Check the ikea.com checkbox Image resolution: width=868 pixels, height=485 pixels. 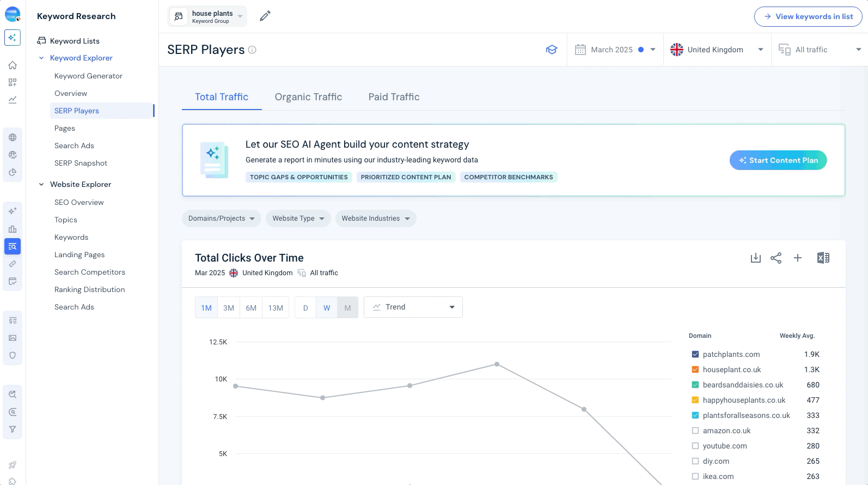point(695,476)
